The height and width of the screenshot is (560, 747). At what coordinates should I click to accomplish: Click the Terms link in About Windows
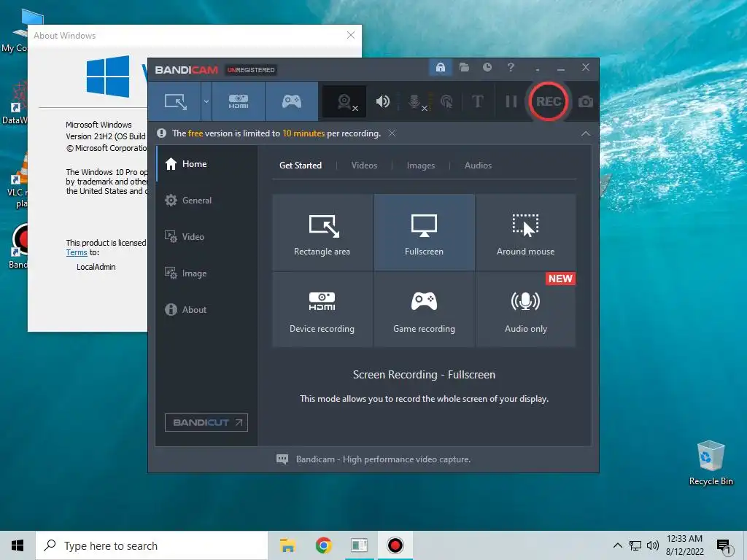pyautogui.click(x=76, y=252)
